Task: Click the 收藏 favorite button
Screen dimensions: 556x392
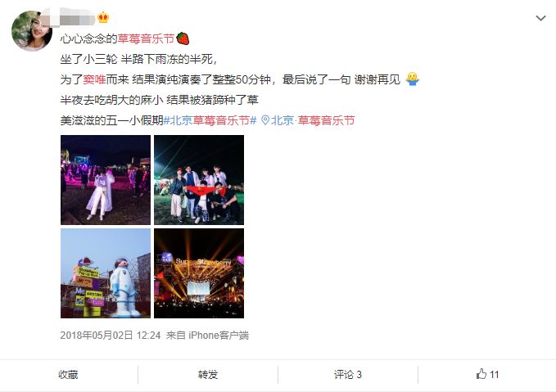Action: tap(68, 375)
